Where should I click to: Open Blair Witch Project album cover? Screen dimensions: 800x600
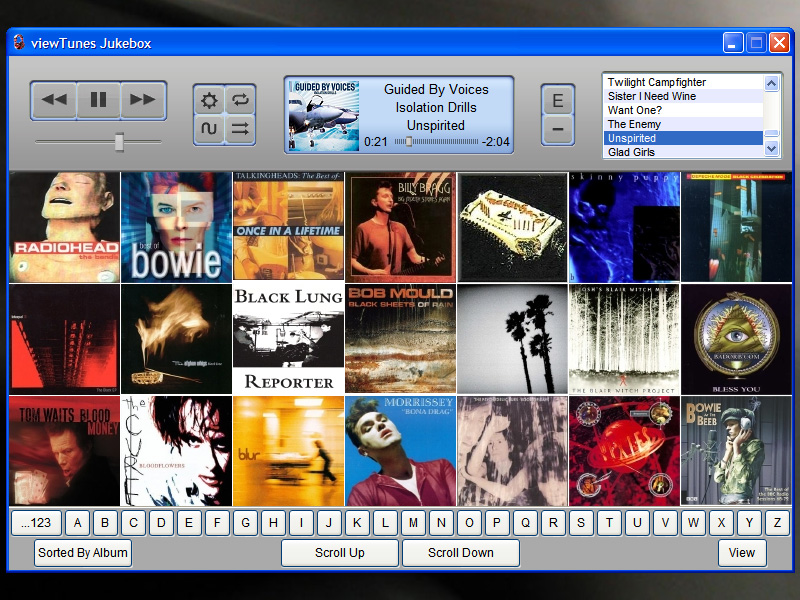pyautogui.click(x=624, y=339)
